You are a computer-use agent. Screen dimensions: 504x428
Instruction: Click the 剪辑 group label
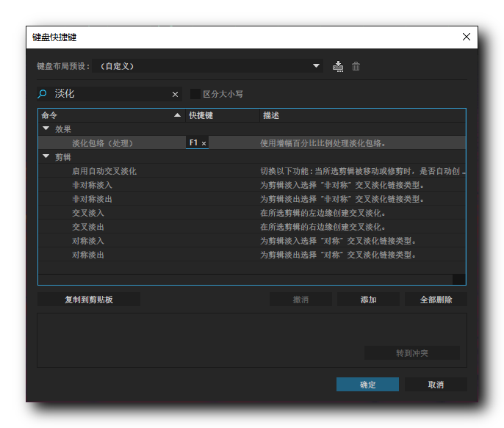click(x=63, y=157)
